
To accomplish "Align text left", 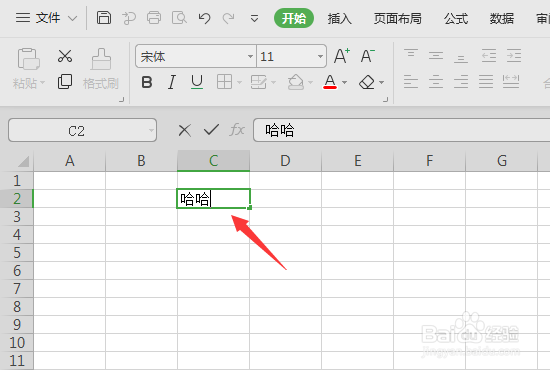I will tap(411, 81).
